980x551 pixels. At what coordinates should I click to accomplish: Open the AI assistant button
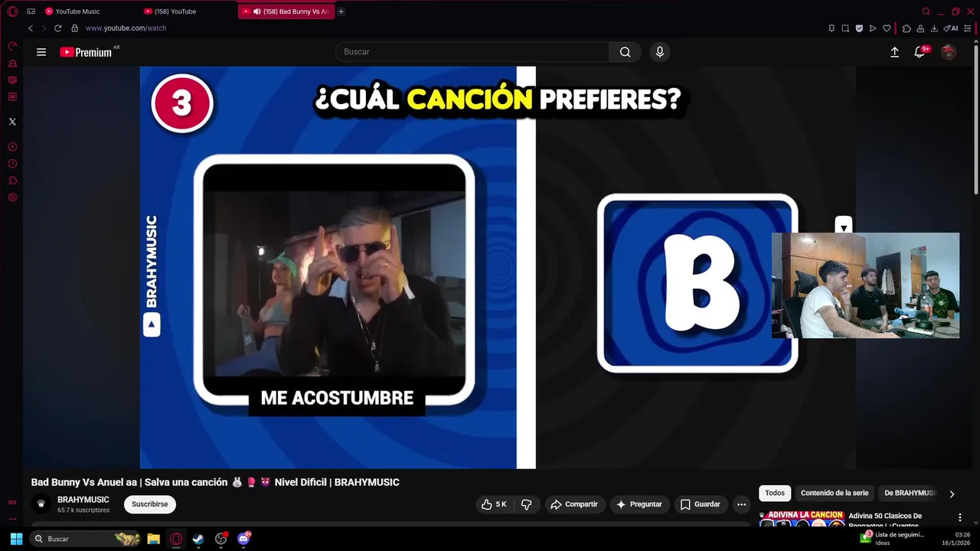click(x=951, y=28)
